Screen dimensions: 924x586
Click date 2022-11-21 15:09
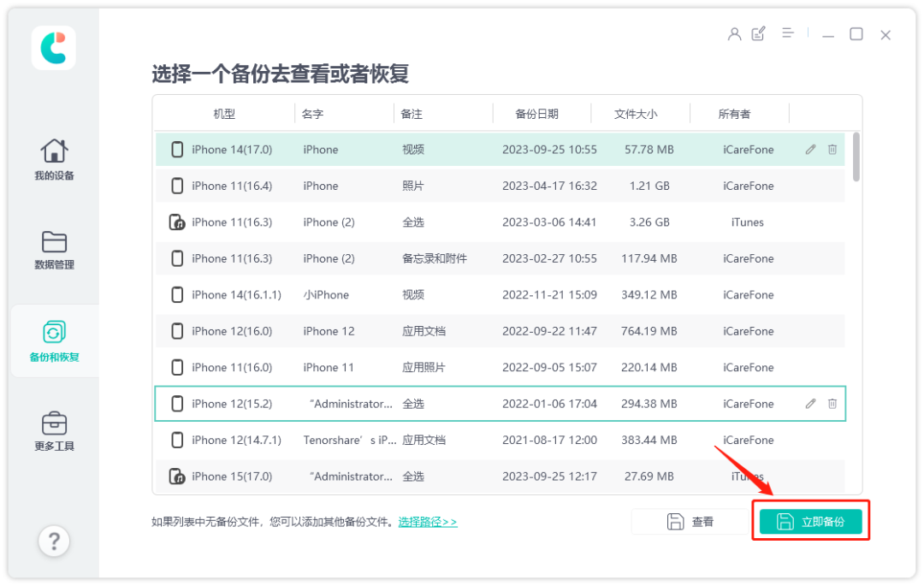tap(549, 294)
